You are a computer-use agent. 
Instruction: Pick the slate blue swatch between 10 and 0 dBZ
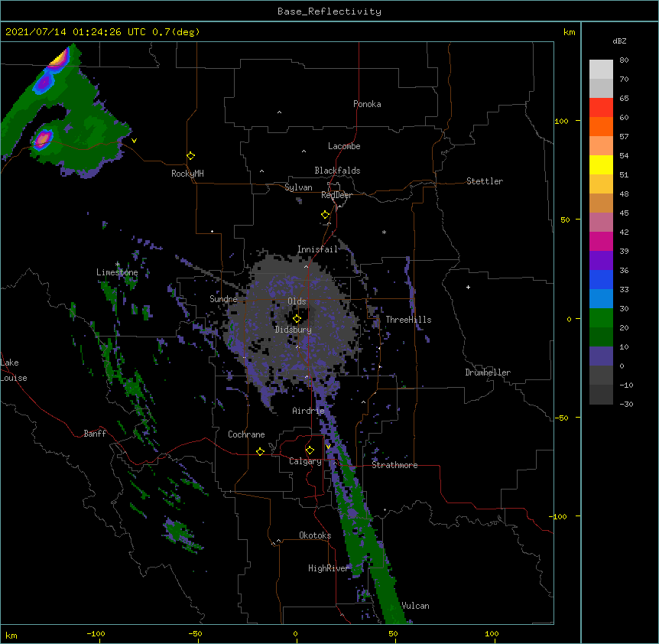601,356
